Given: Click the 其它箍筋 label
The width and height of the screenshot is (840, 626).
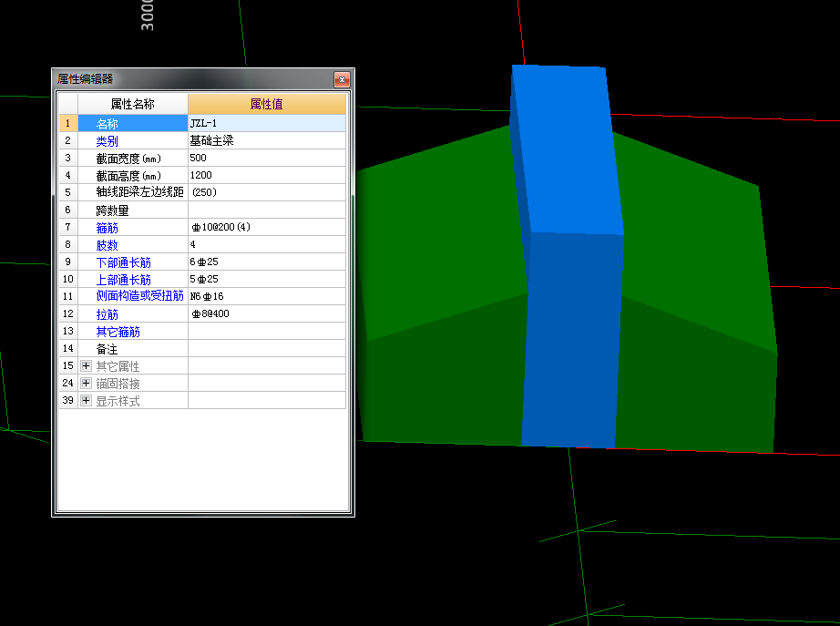Looking at the screenshot, I should point(118,332).
